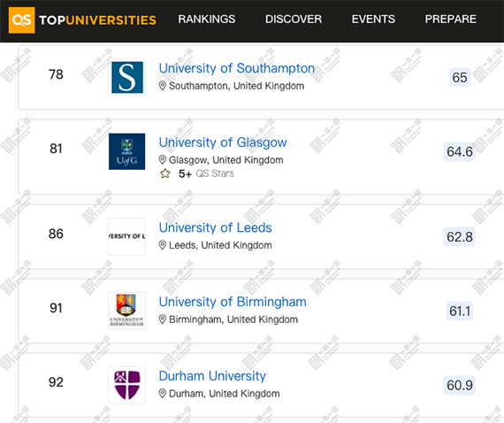504x423 pixels.
Task: Click the Southampton location pin icon
Action: point(163,86)
